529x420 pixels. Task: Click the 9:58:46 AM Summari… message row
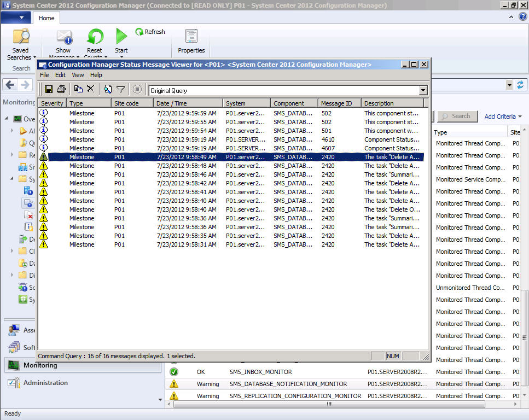[x=232, y=174]
